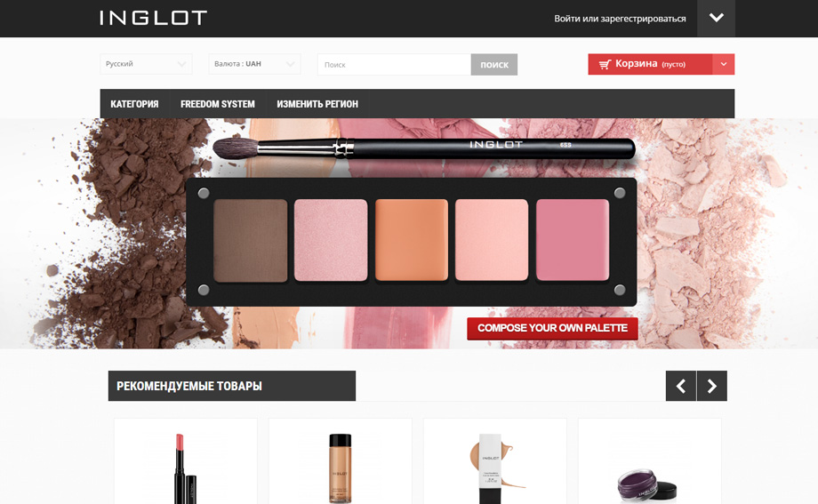
Task: Open the FREEDOM SYSTEM menu item
Action: point(218,104)
